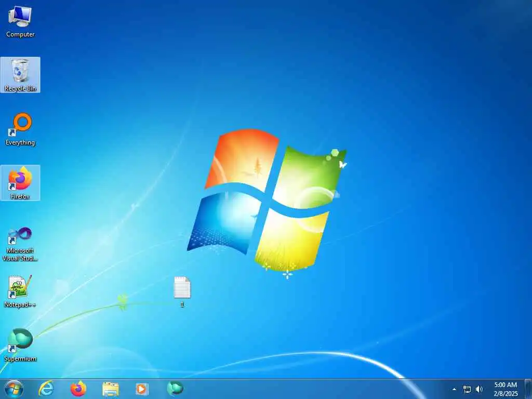The width and height of the screenshot is (532, 399).
Task: Open the network status tray icon
Action: [467, 390]
